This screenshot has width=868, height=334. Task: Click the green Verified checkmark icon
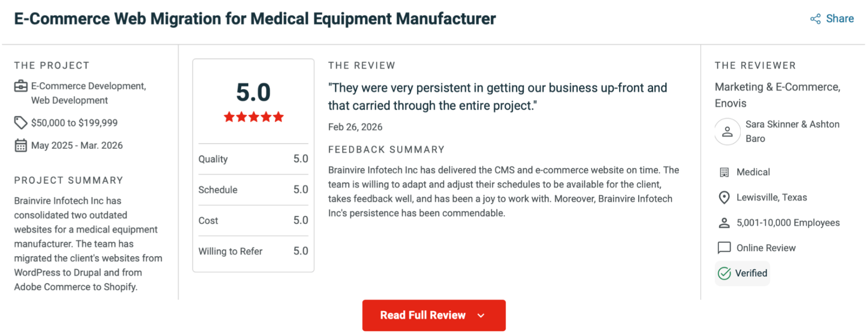click(724, 273)
